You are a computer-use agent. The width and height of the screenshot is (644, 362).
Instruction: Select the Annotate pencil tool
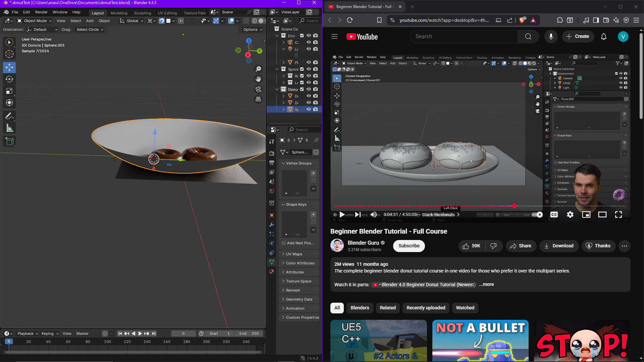(9, 116)
